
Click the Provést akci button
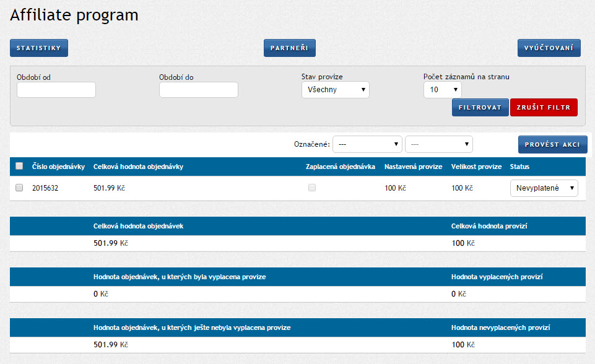552,144
